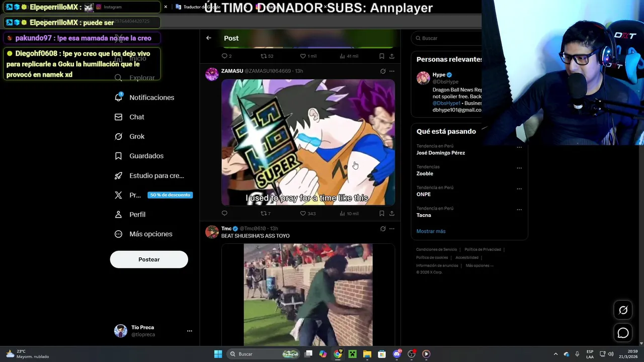Open 50 % de descuento badge

pyautogui.click(x=170, y=195)
